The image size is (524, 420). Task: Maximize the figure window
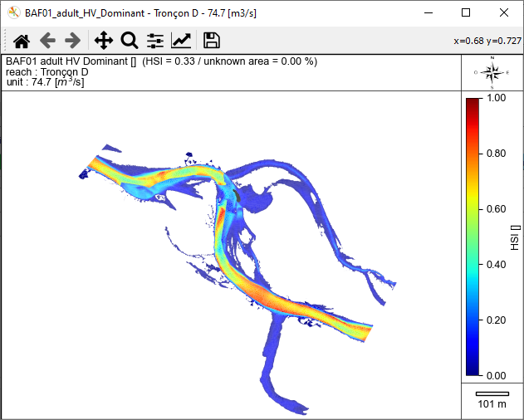[x=466, y=12]
